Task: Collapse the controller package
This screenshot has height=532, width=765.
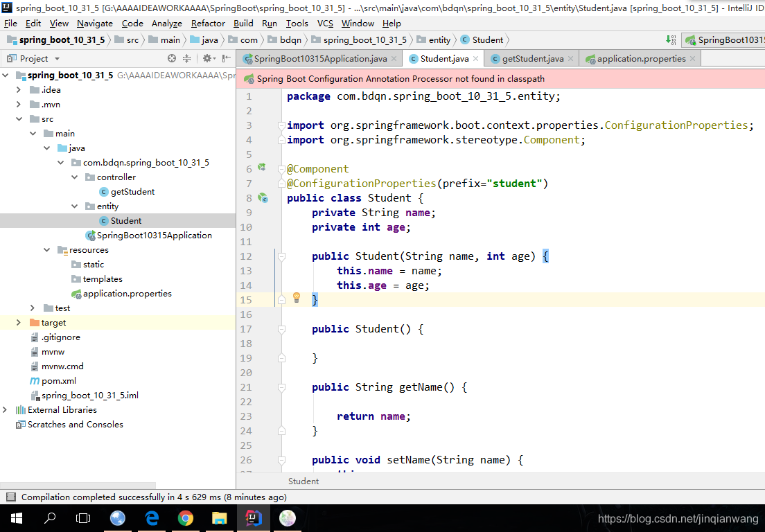Action: tap(74, 177)
